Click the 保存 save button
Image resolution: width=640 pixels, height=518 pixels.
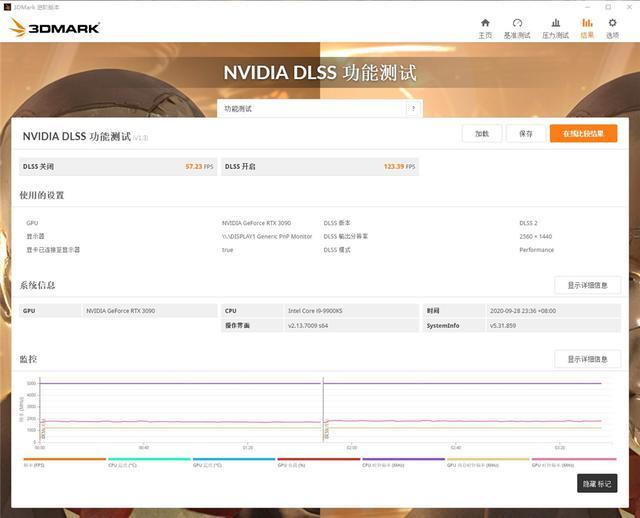pos(526,133)
